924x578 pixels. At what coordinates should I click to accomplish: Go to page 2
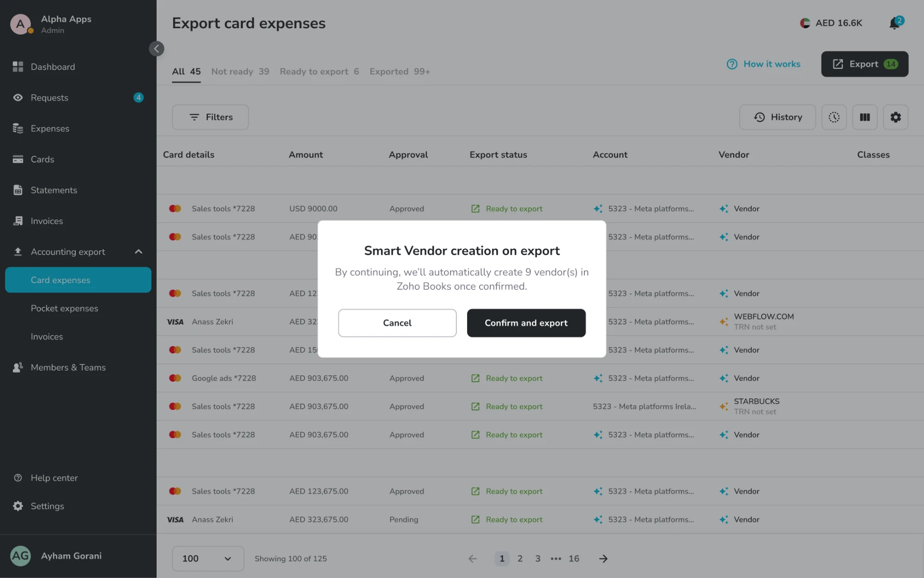click(520, 559)
